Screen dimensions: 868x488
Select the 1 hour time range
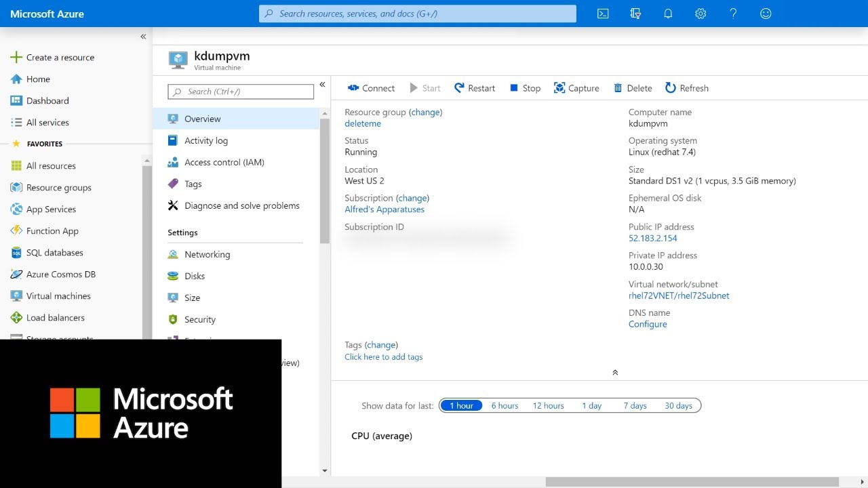(x=461, y=405)
